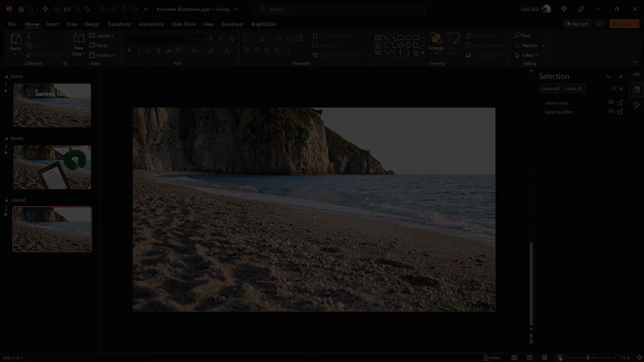The width and height of the screenshot is (644, 362).
Task: Click the Bullets list icon
Action: [247, 38]
